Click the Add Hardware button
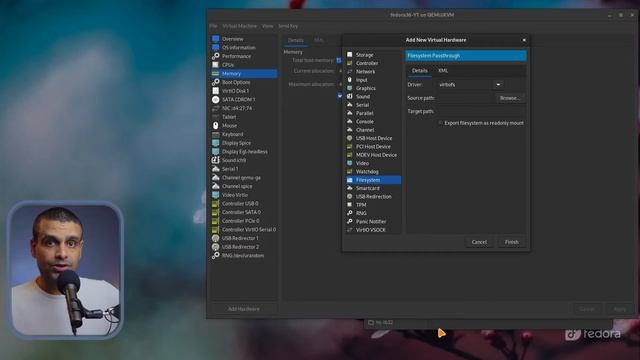 (x=244, y=309)
